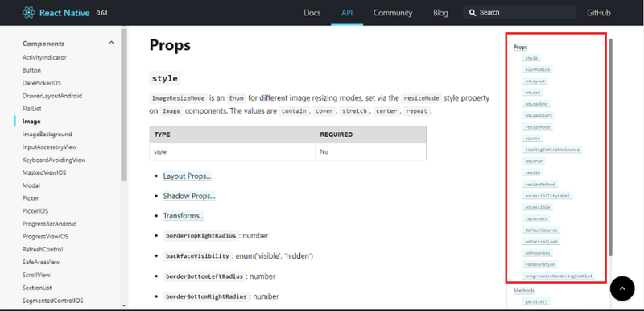Click the borderTopRightRadius code label
Viewport: 644px width, 311px height.
coord(201,236)
